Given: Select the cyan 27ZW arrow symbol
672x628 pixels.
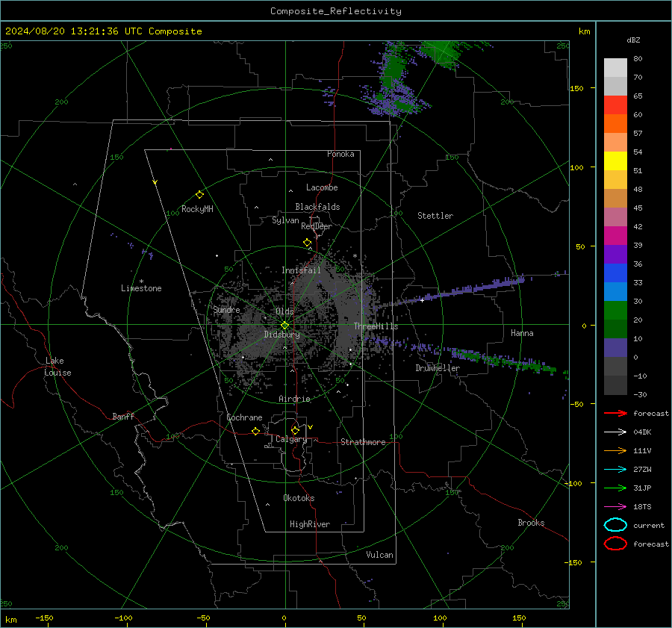Looking at the screenshot, I should 615,470.
